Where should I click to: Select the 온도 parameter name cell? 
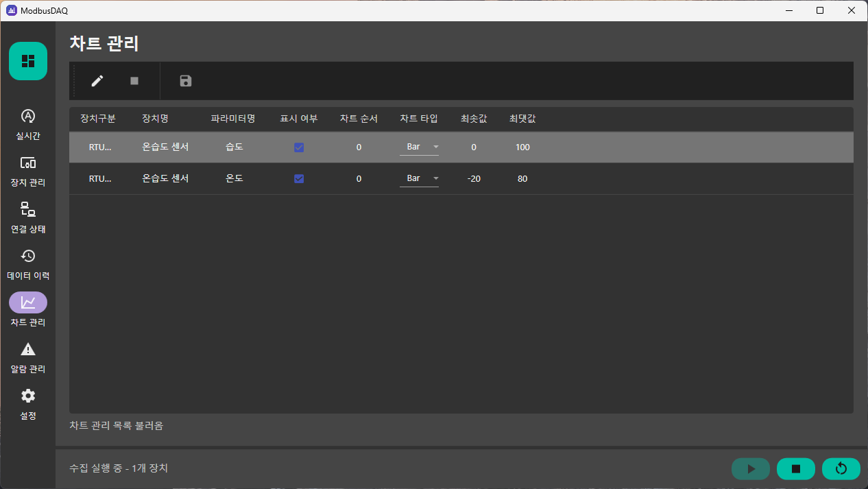(x=234, y=179)
